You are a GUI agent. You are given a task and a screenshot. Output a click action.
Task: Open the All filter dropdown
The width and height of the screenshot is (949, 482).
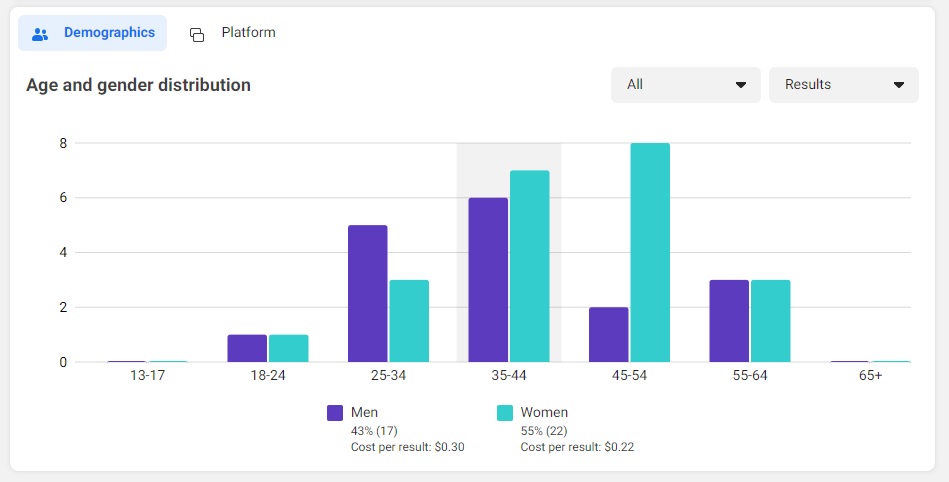click(685, 85)
